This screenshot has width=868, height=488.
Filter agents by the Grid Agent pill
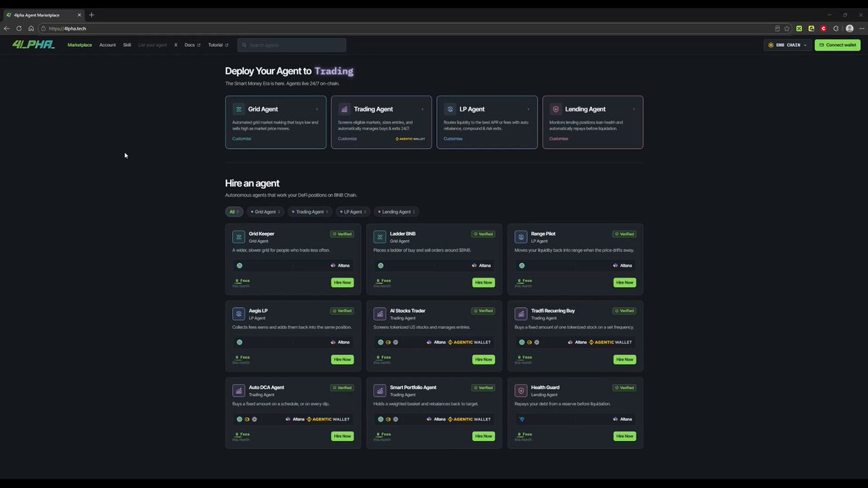(265, 212)
